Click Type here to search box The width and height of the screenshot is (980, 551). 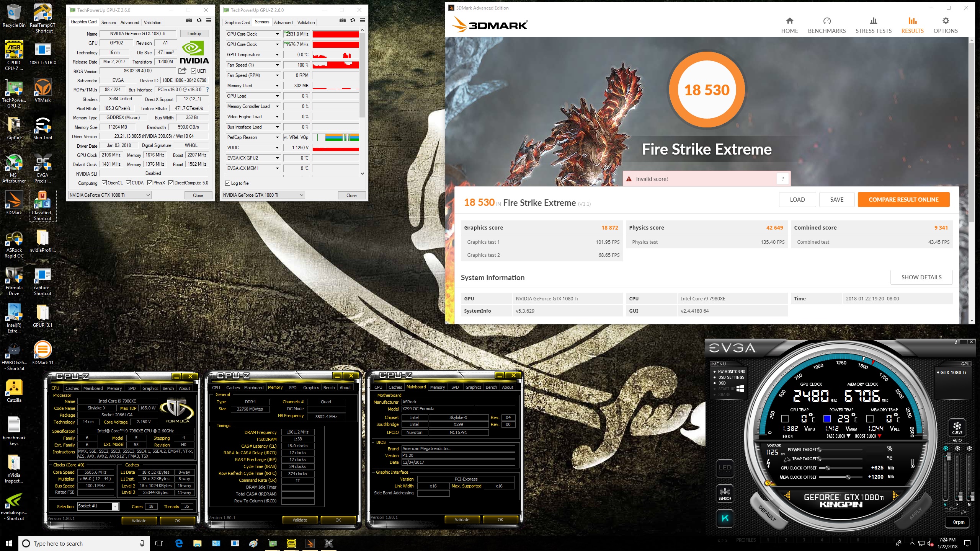(84, 543)
